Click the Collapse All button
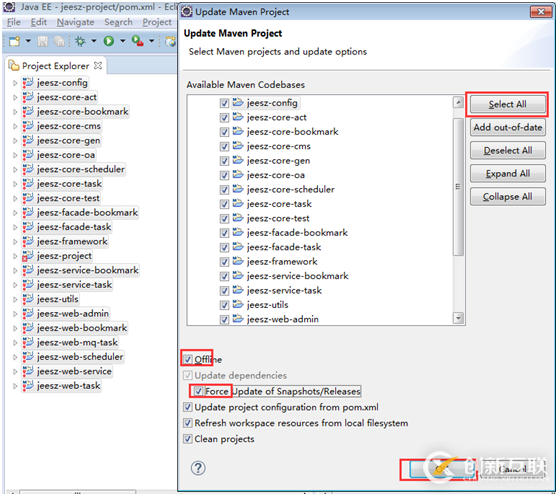This screenshot has height=496, width=558. [x=507, y=197]
